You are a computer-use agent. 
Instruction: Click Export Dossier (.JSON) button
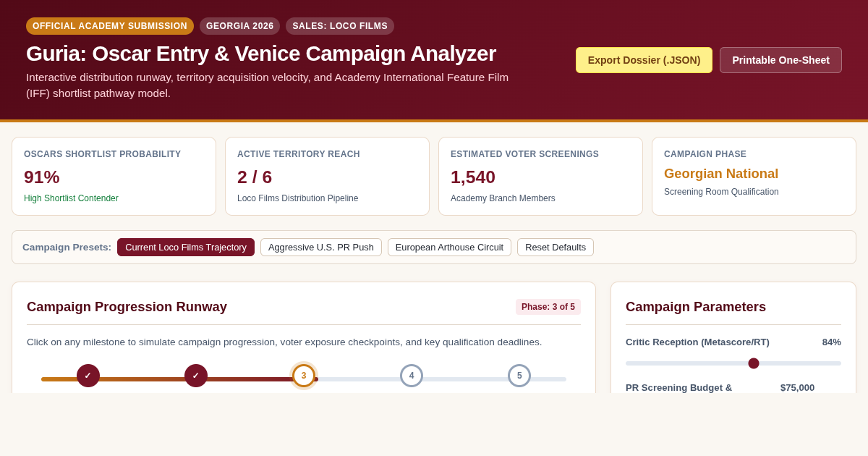coord(644,60)
